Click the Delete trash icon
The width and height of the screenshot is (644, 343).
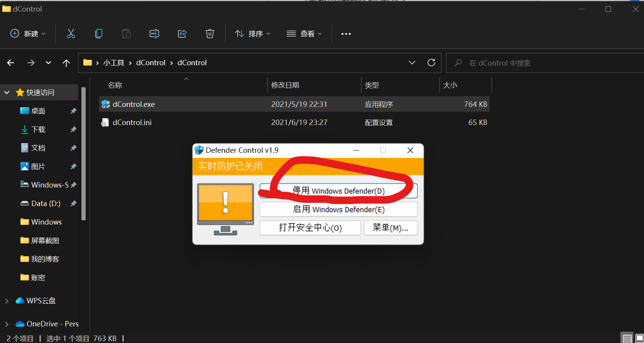coord(210,34)
